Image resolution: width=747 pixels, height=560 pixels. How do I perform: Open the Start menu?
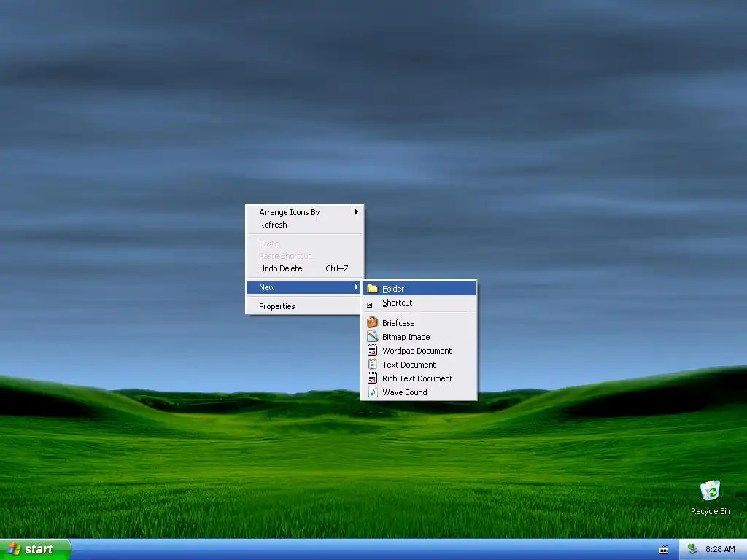click(x=35, y=549)
